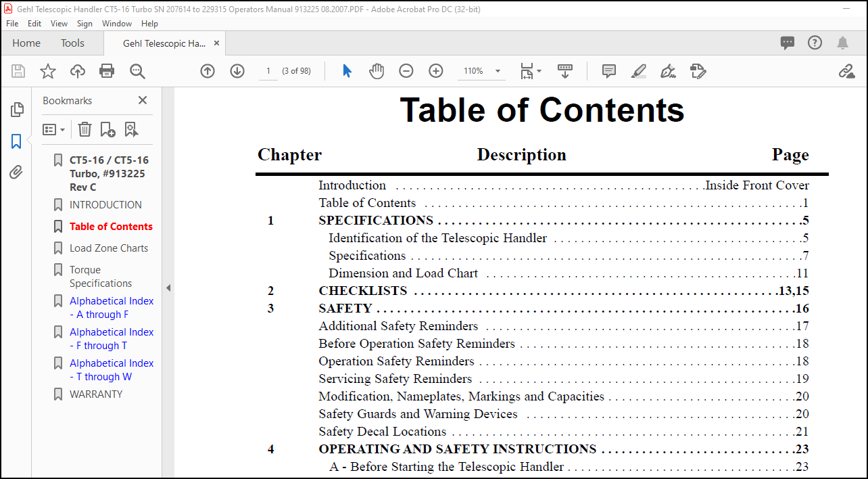Viewport: 868px width, 479px height.
Task: Select the CT5-16 Turbo #913225 Rev C bookmark
Action: (x=109, y=173)
